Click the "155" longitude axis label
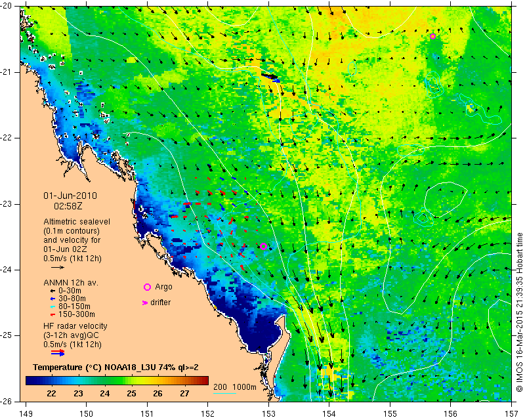This screenshot has height=420, width=525. [x=390, y=414]
